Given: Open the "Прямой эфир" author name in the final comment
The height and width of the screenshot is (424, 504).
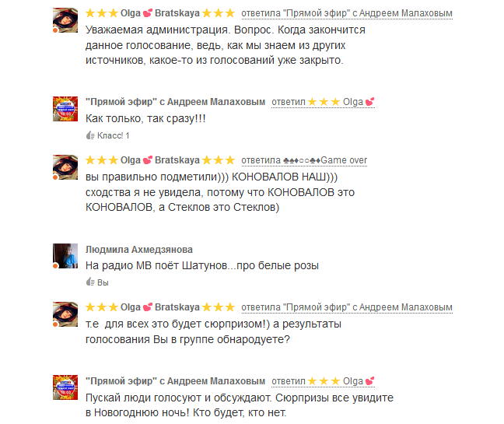Looking at the screenshot, I should click(x=175, y=381).
